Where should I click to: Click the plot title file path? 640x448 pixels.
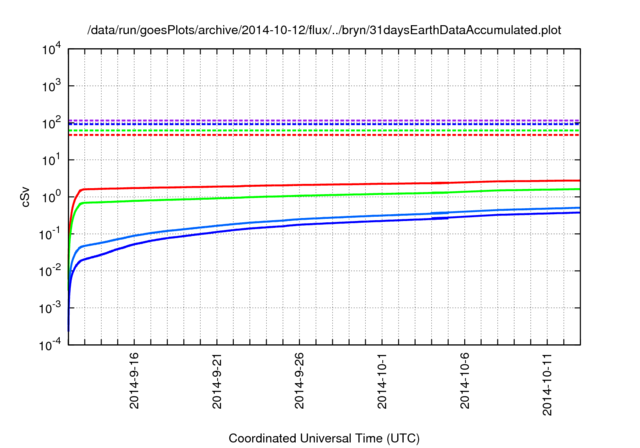pos(324,30)
